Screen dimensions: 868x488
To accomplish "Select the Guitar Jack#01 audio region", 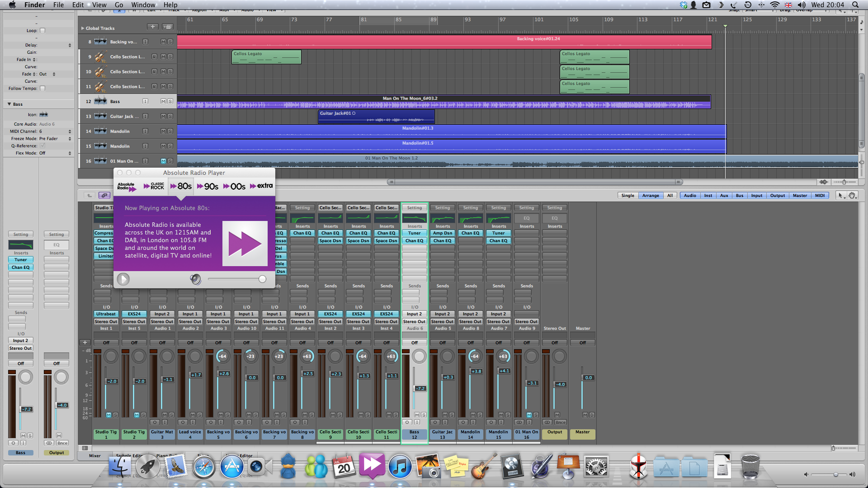I will 376,117.
